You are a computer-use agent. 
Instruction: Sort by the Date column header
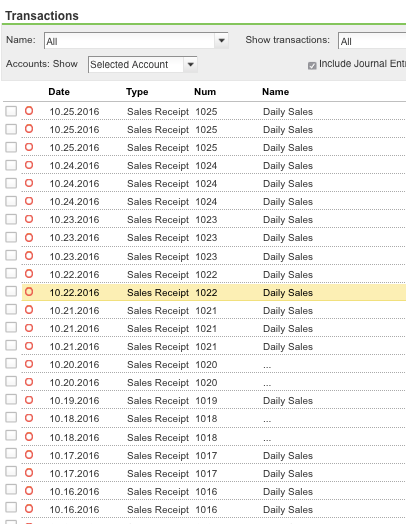tap(59, 92)
